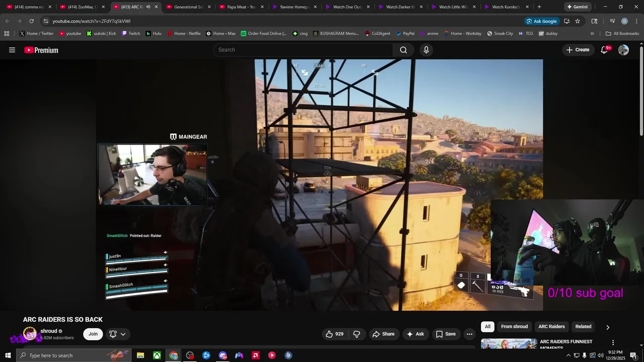Image resolution: width=644 pixels, height=362 pixels.
Task: Click the Ask button
Action: 415,334
